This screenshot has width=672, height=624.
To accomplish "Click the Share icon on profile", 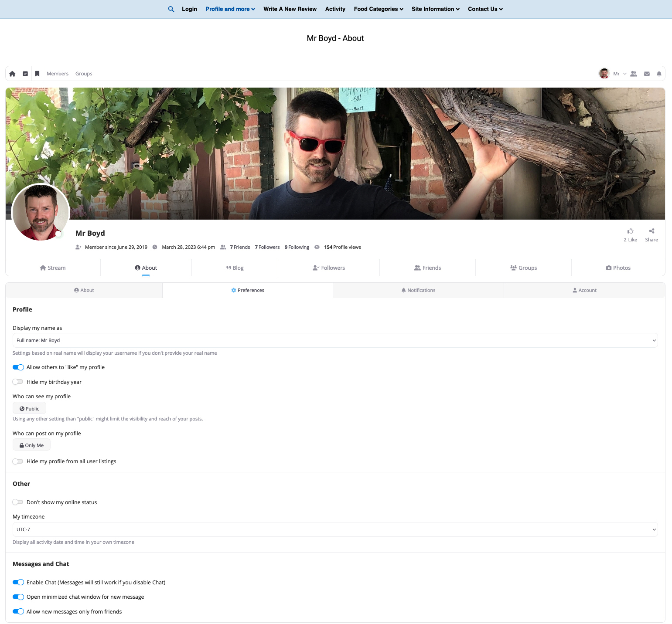I will (x=652, y=231).
